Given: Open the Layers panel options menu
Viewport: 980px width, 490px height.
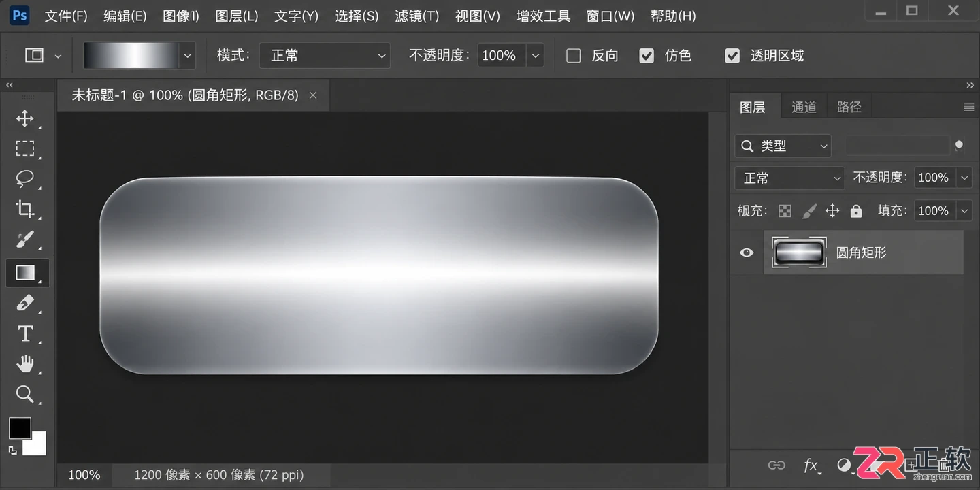Looking at the screenshot, I should (969, 107).
